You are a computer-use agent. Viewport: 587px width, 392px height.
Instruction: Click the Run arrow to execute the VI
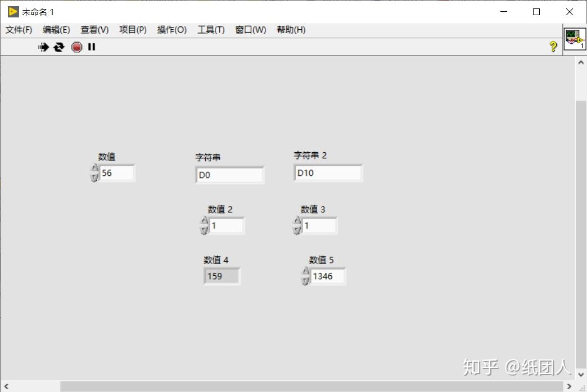click(43, 47)
